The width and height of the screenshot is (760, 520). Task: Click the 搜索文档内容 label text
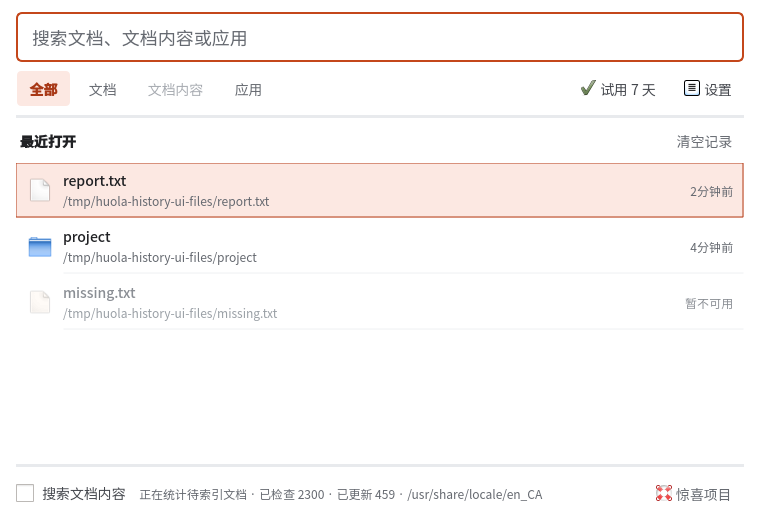pos(84,494)
